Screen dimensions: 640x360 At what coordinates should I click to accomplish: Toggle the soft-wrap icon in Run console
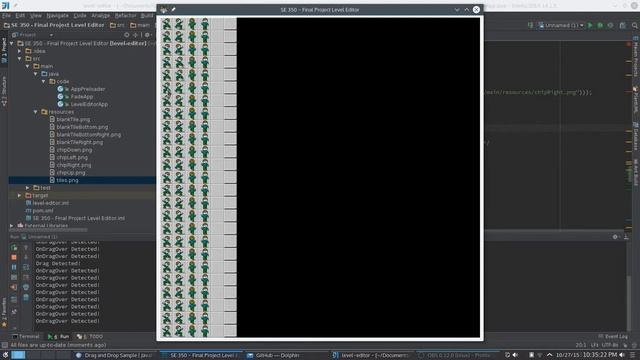tap(26, 267)
